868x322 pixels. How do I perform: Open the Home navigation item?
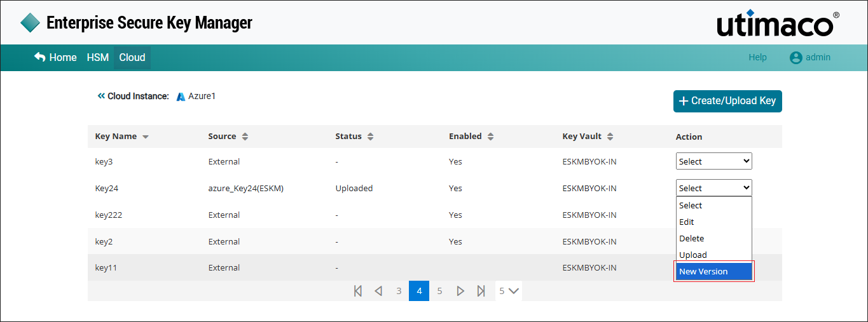[55, 57]
